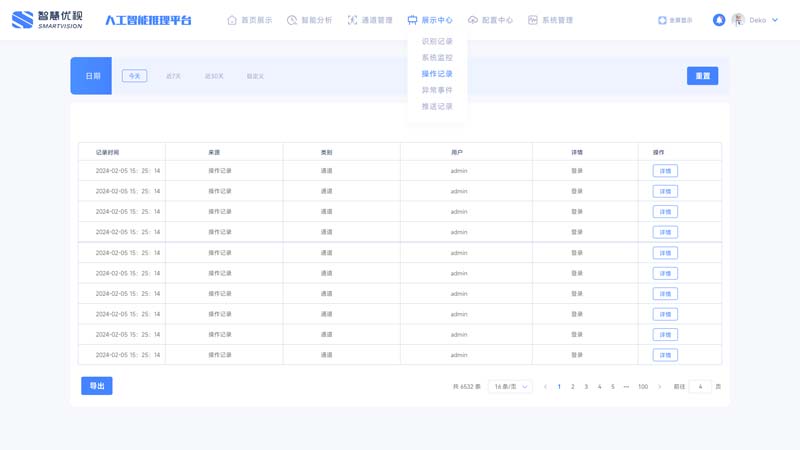
Task: Choose 识别记录 from the dropdown menu
Action: tap(437, 42)
